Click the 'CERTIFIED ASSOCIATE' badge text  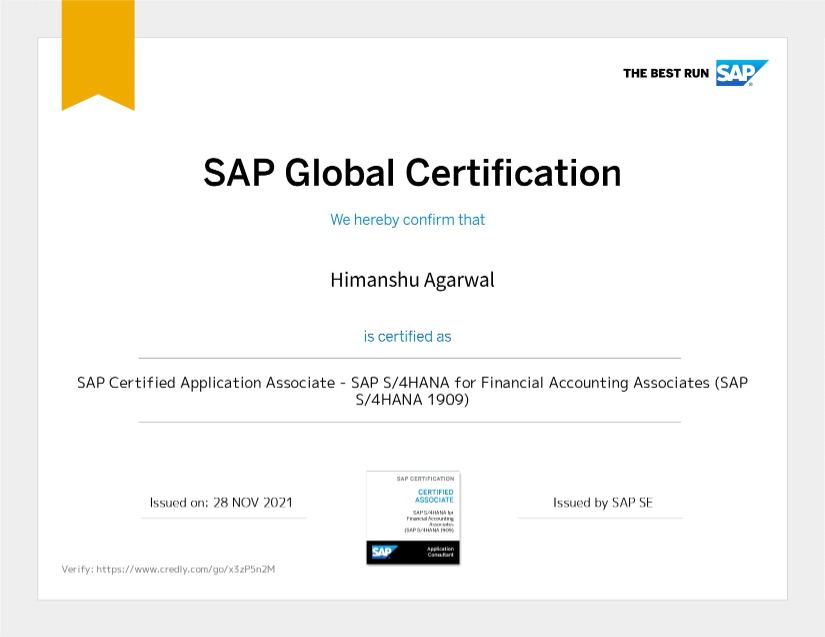pyautogui.click(x=434, y=495)
